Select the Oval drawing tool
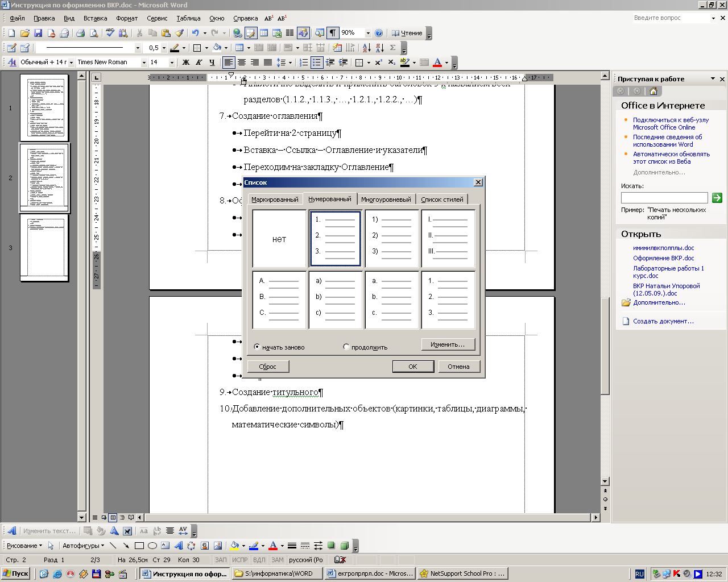The width and height of the screenshot is (728, 582). (152, 546)
